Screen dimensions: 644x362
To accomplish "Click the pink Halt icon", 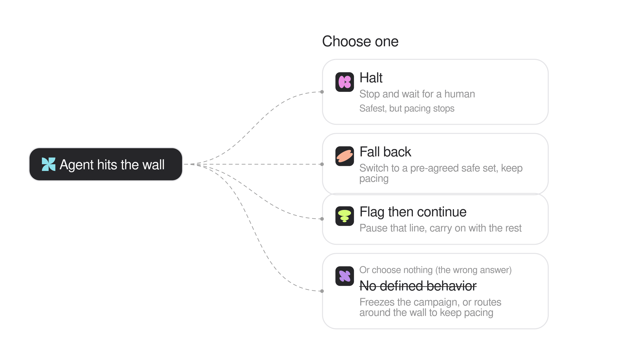I will [344, 82].
